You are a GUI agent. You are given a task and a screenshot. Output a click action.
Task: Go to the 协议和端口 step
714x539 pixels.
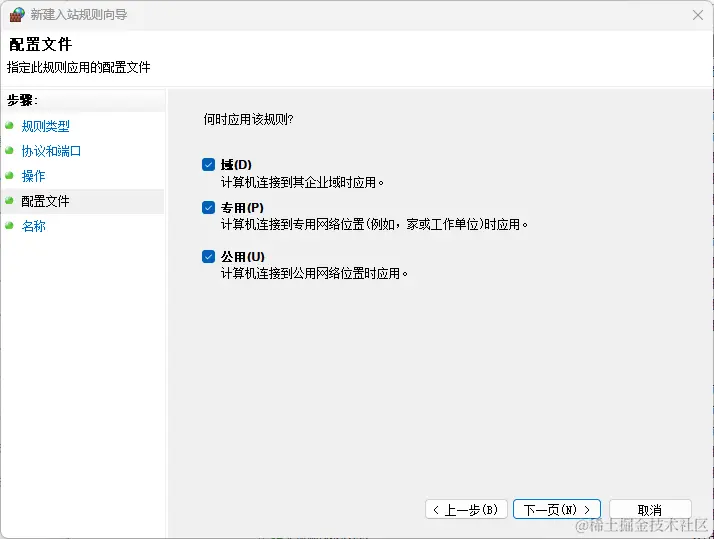click(x=51, y=151)
